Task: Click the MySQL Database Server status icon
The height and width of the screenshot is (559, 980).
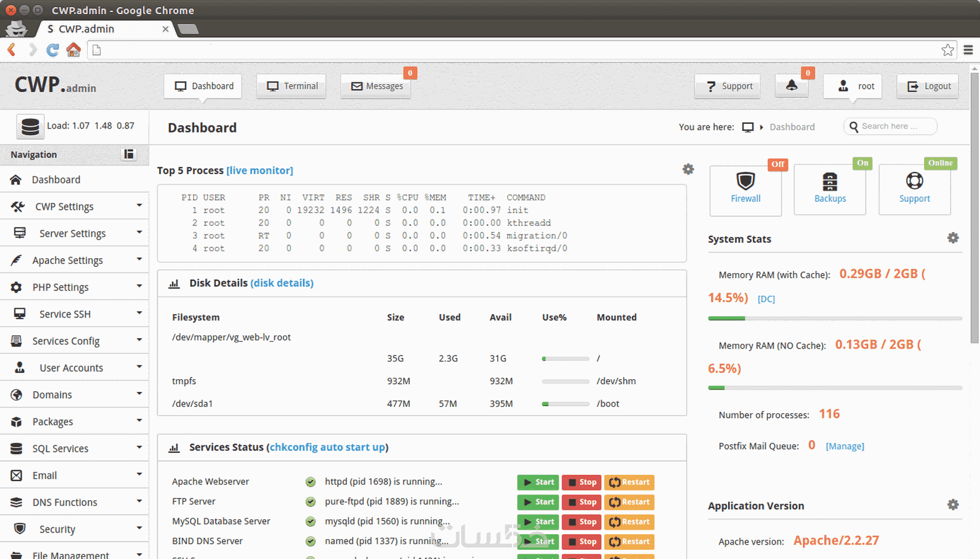Action: click(x=310, y=522)
